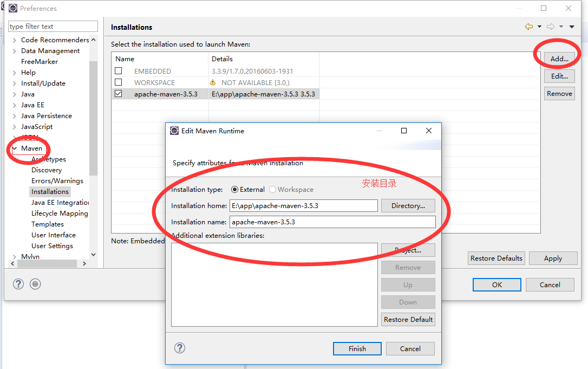Select Discovery under Maven
Image resolution: width=588 pixels, height=369 pixels.
[x=47, y=170]
